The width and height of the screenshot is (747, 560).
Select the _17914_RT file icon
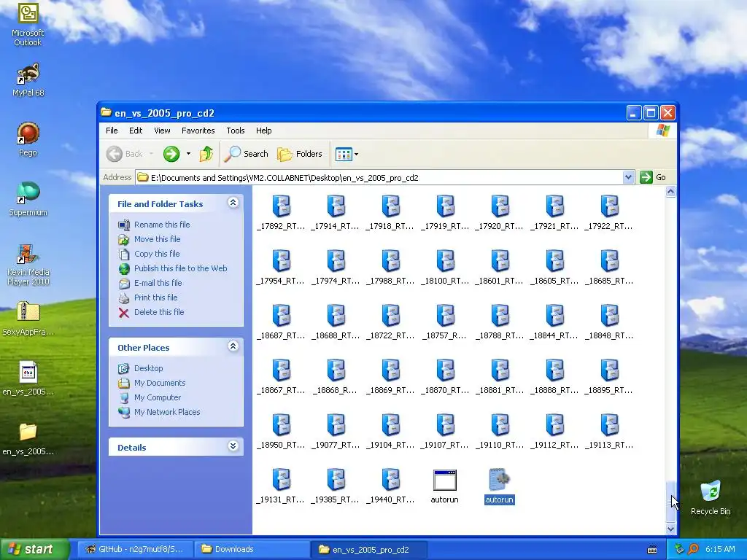tap(336, 206)
